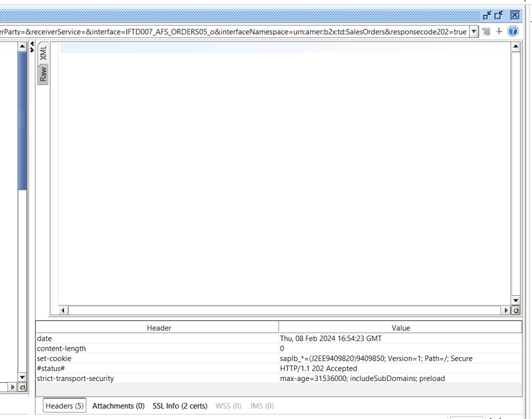Click magnifier icon at left panel corner

tap(22, 387)
